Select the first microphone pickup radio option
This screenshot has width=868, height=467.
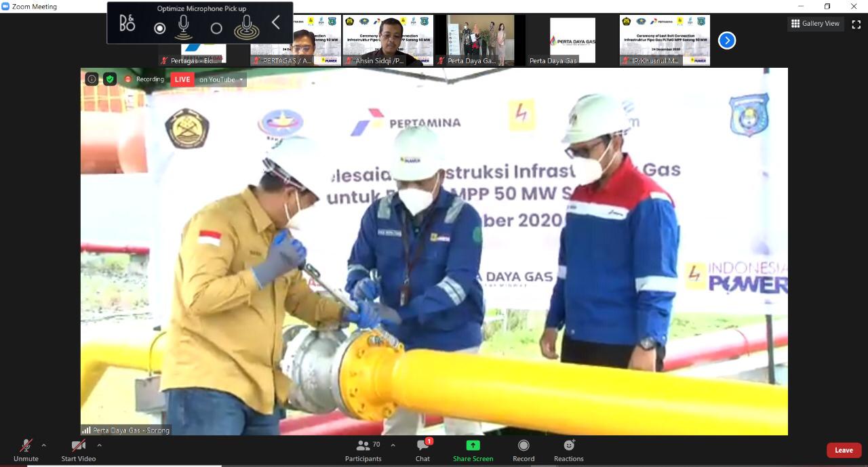coord(159,28)
